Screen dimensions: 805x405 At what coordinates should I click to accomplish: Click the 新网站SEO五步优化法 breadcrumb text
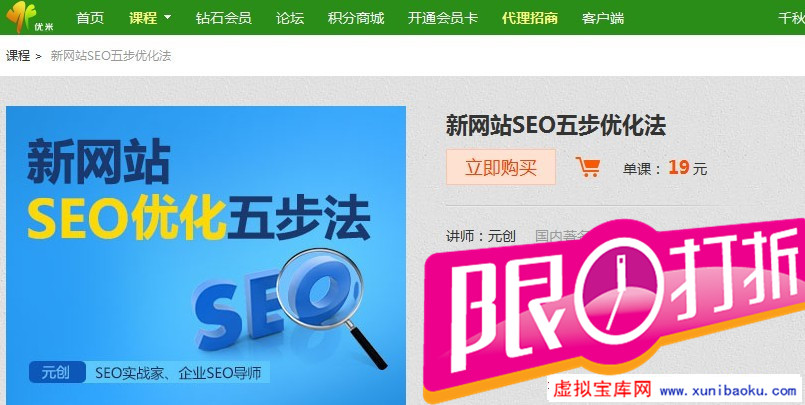pos(111,55)
